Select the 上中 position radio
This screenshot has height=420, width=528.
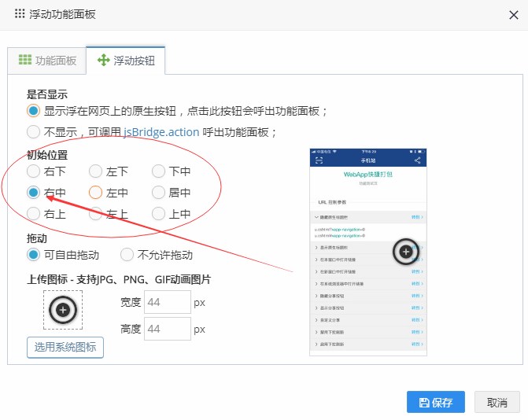(x=158, y=214)
